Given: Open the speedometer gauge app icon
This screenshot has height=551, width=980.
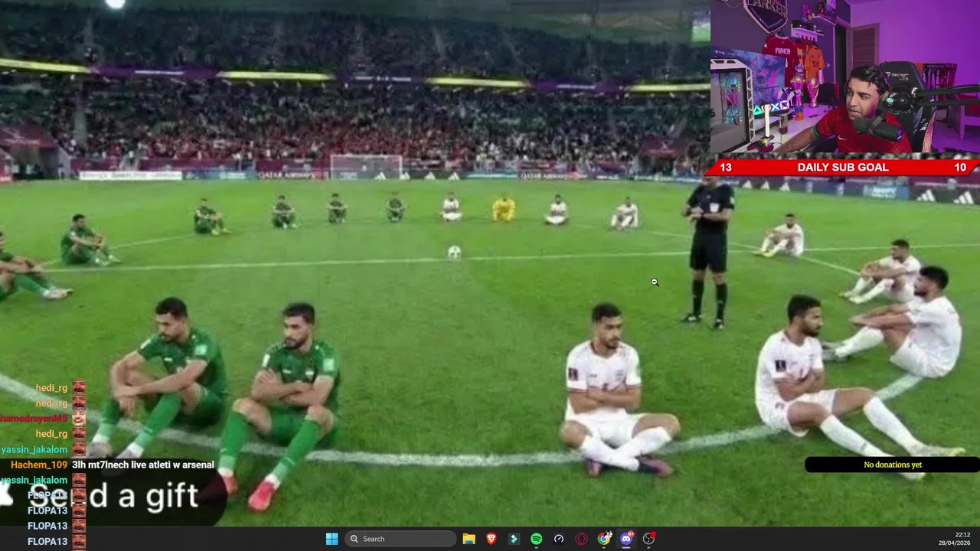Looking at the screenshot, I should 559,539.
